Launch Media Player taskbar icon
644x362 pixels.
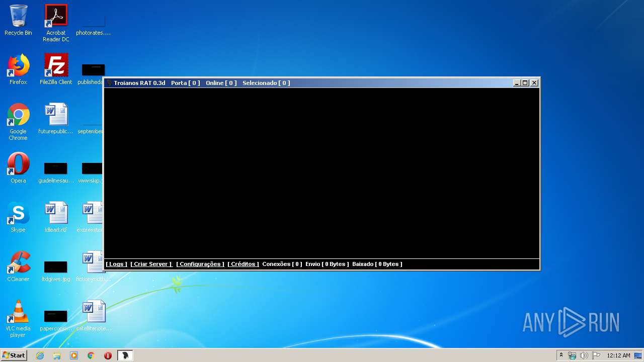(x=74, y=355)
